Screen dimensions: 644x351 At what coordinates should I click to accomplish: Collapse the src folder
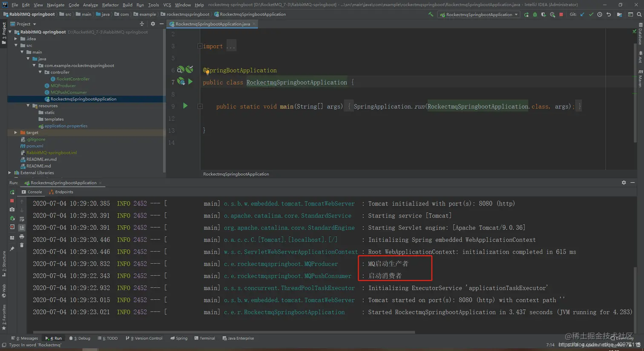point(16,46)
